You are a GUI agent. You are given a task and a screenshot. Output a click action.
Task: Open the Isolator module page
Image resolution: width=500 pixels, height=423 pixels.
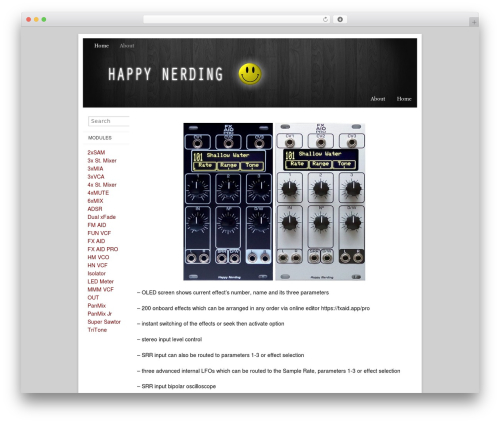pyautogui.click(x=97, y=273)
